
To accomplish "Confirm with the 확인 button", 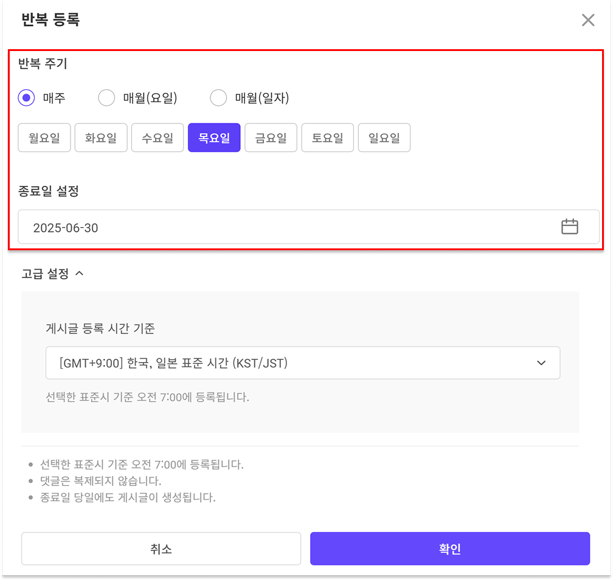I will tap(449, 549).
